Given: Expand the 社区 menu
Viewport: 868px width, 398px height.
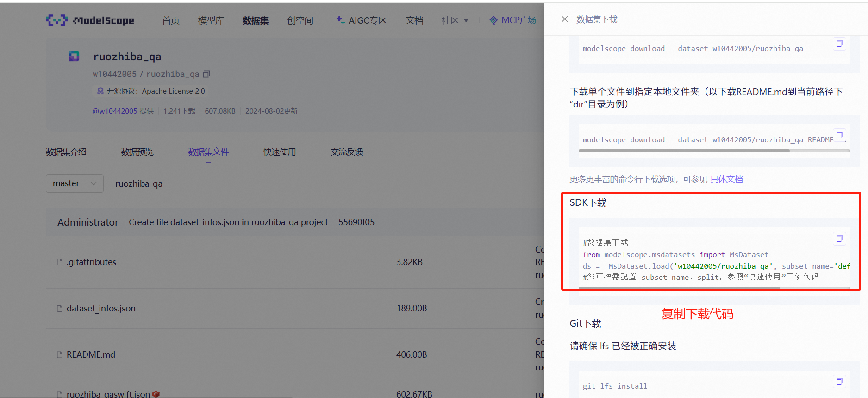Looking at the screenshot, I should 455,20.
